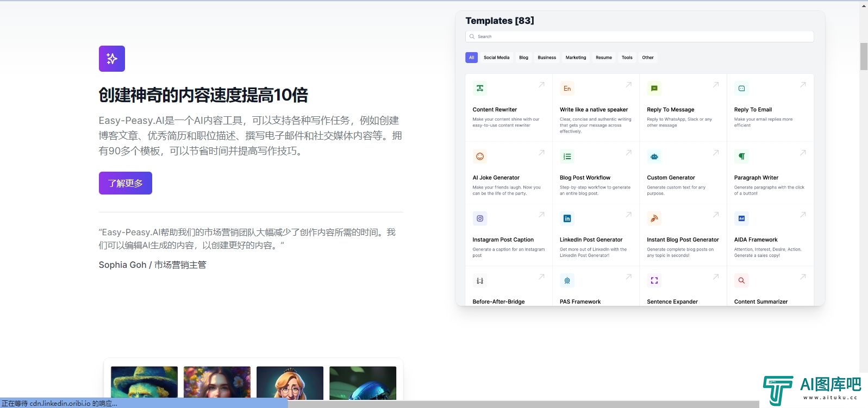
Task: Click the Templates Search input field
Action: click(640, 36)
